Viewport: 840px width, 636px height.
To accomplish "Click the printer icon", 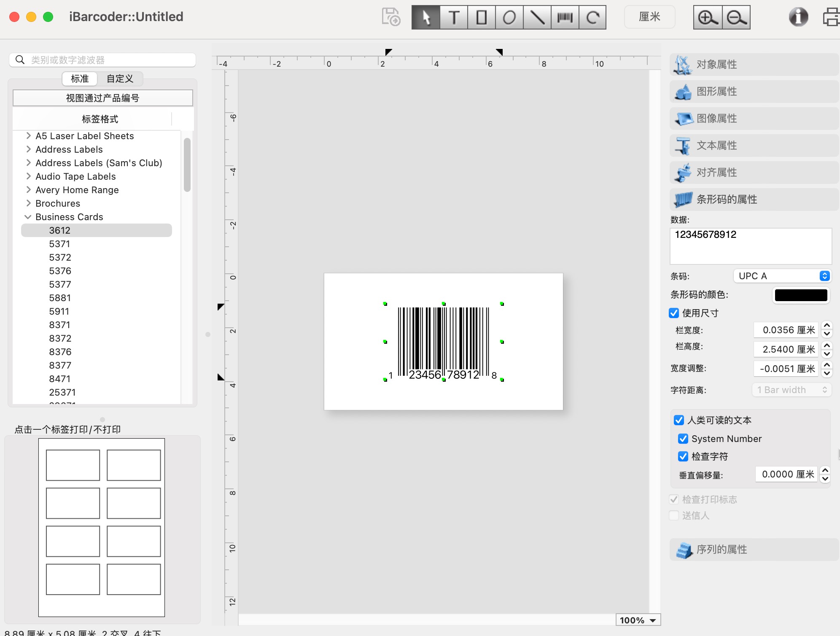I will click(x=832, y=17).
